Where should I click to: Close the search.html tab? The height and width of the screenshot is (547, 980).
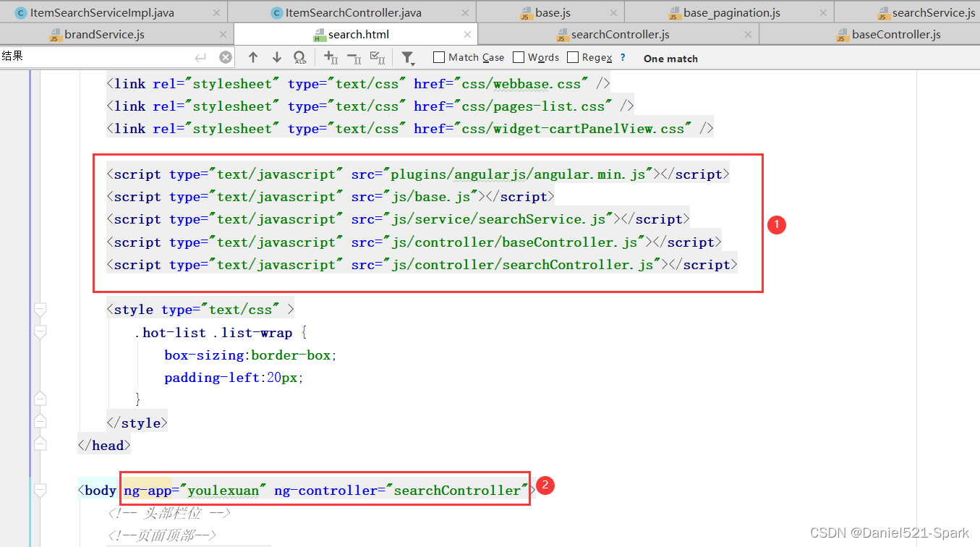coord(467,35)
